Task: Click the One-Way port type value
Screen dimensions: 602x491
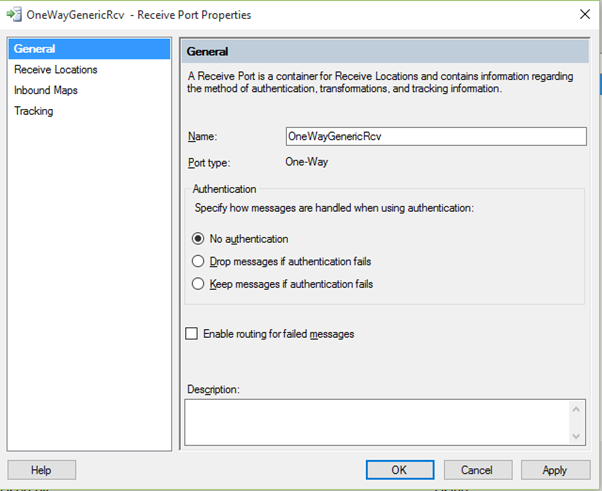Action: (x=307, y=162)
